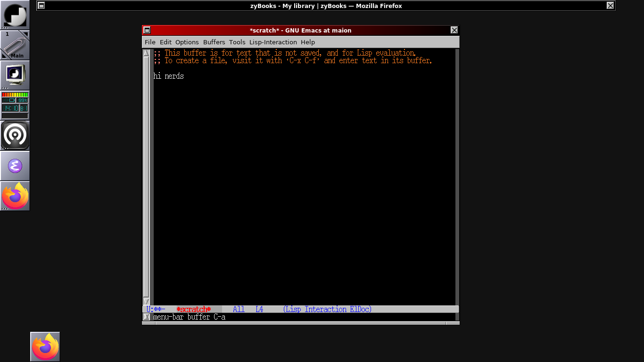Click the *scratch* buffer name in mode line
This screenshot has height=362, width=644.
click(x=194, y=309)
